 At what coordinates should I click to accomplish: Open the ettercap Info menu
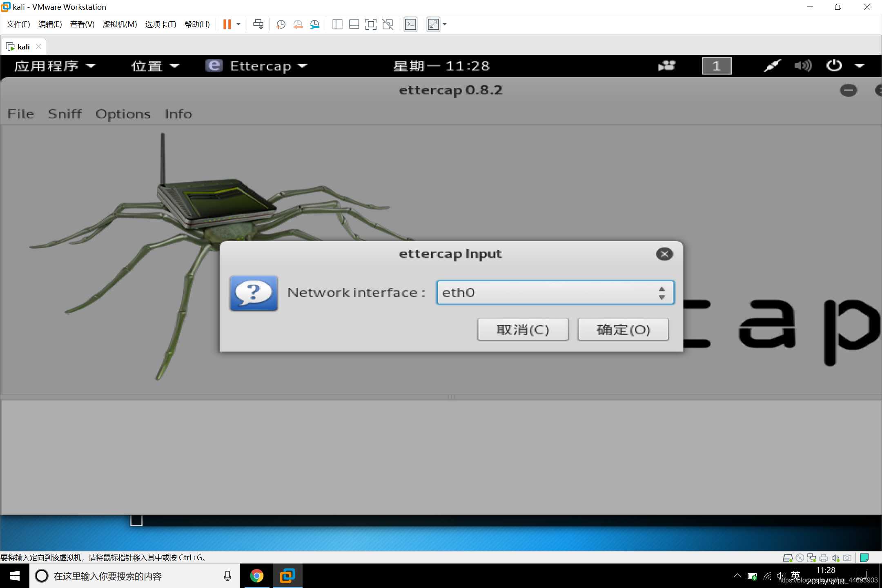click(x=178, y=114)
